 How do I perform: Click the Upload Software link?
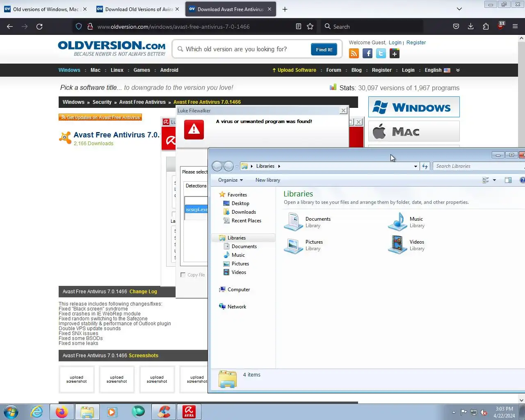pyautogui.click(x=294, y=70)
